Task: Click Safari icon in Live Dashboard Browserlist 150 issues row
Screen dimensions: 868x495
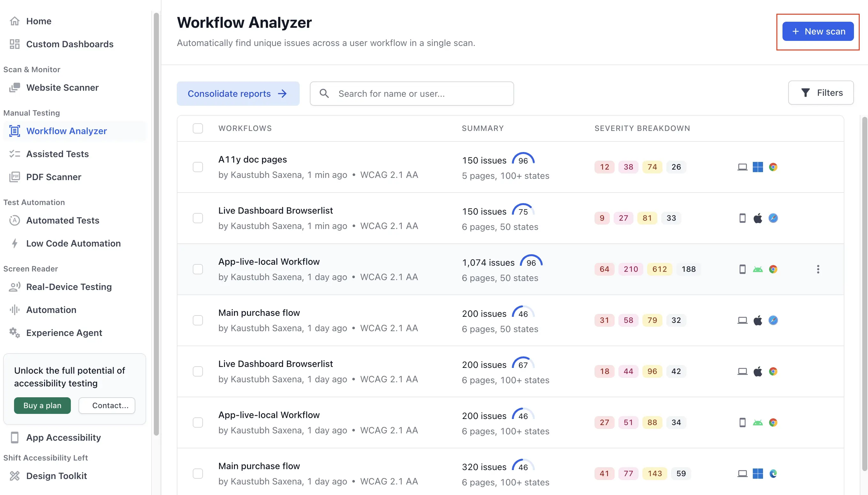Action: pyautogui.click(x=773, y=218)
